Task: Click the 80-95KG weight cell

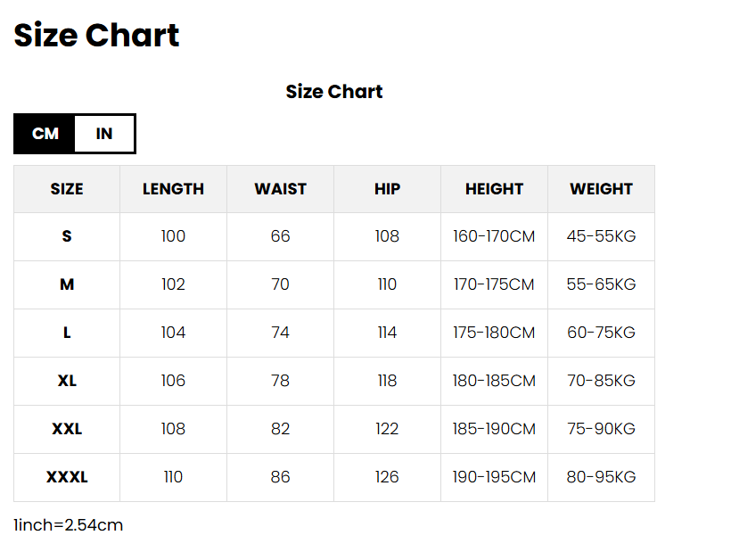Action: tap(601, 477)
